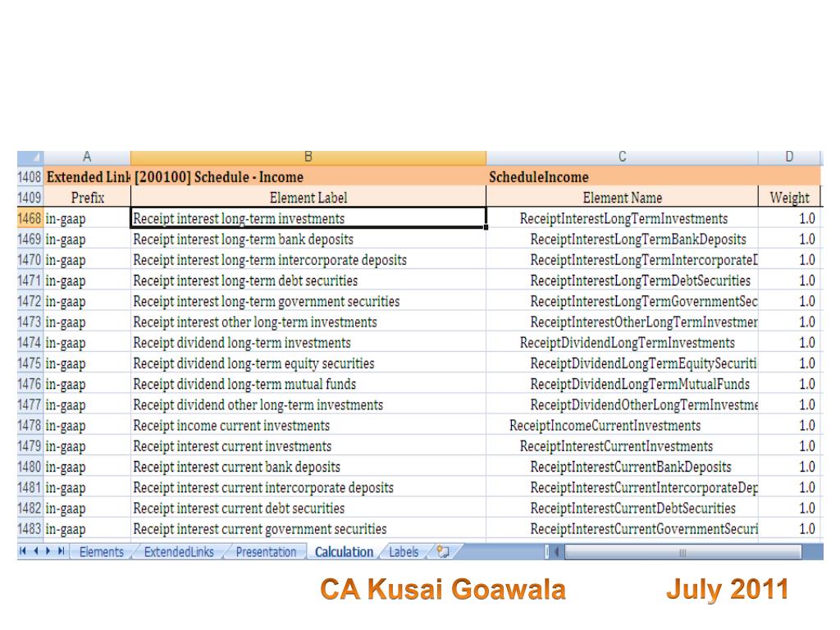Click the in-gaap prefix in row 1468
The image size is (840, 630).
click(x=87, y=218)
